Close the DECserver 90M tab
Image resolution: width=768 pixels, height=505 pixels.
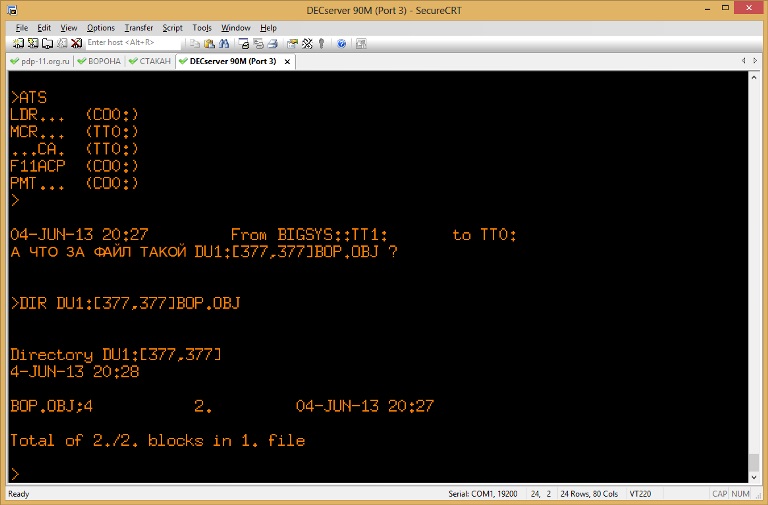coord(287,61)
